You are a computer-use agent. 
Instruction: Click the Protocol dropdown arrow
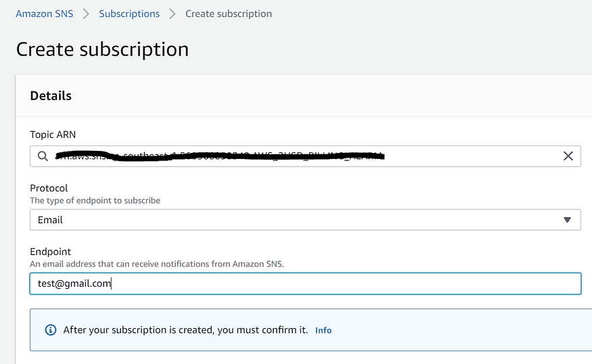(567, 220)
